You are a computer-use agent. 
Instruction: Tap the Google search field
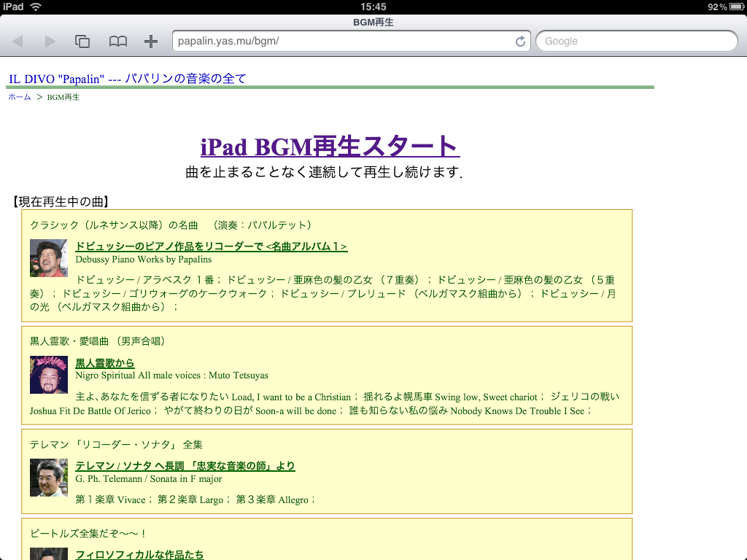coord(636,41)
